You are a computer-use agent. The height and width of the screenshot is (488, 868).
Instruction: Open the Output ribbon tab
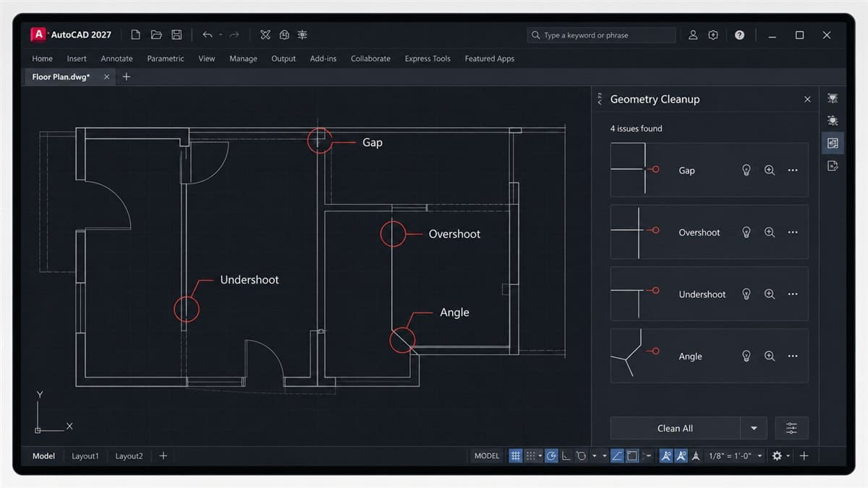284,59
